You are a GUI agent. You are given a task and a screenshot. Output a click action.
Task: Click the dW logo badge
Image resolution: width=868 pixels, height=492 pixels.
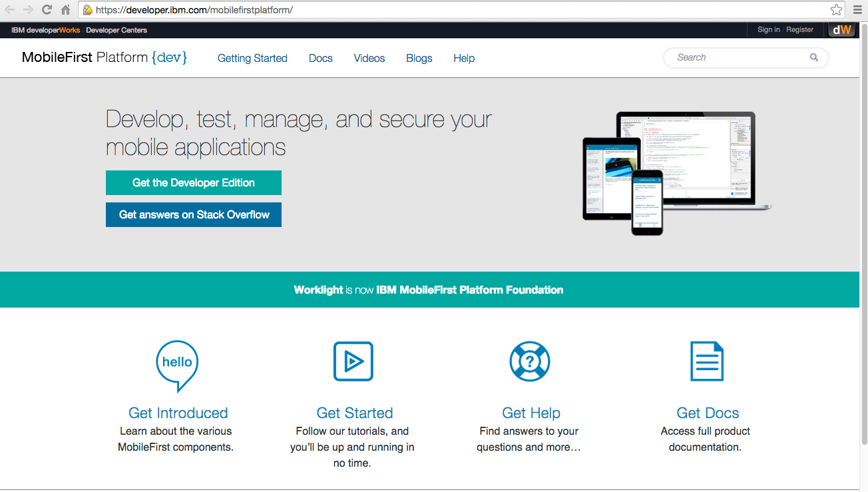tap(841, 30)
